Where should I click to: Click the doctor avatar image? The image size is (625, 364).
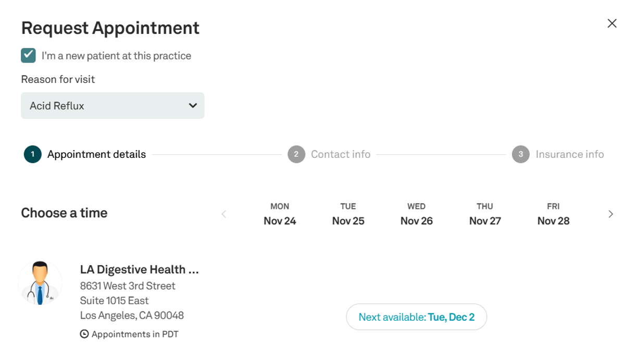(x=40, y=283)
